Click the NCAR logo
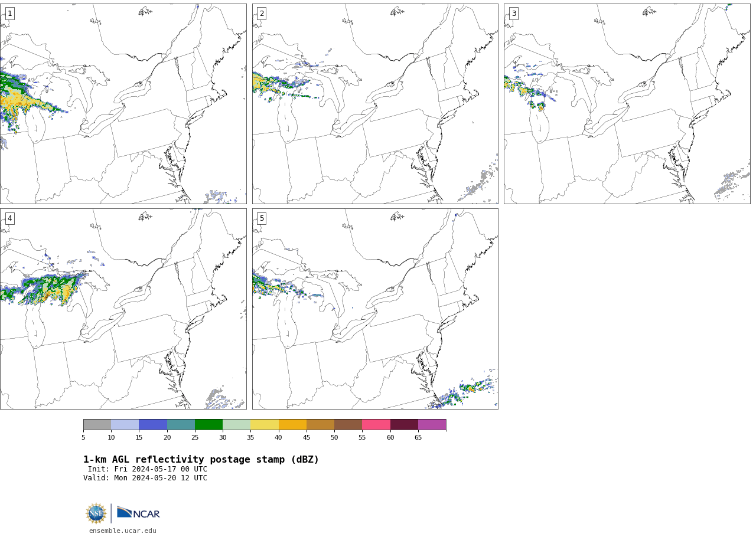 point(138,513)
